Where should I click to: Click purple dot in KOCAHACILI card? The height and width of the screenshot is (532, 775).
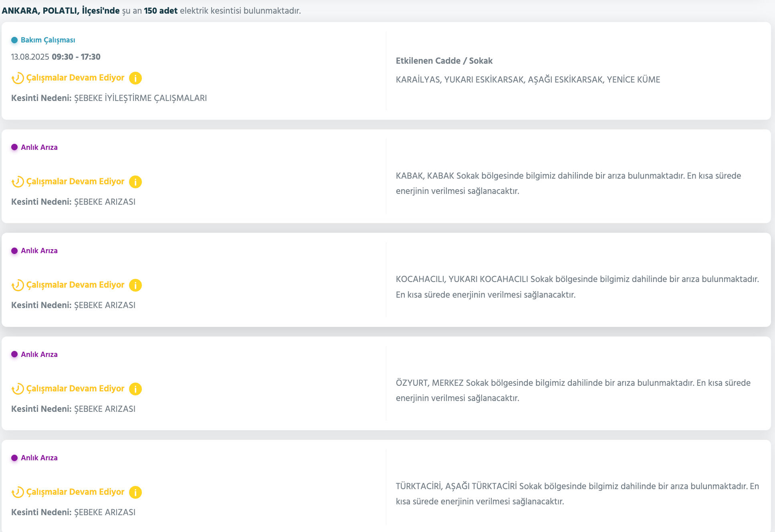(x=14, y=251)
